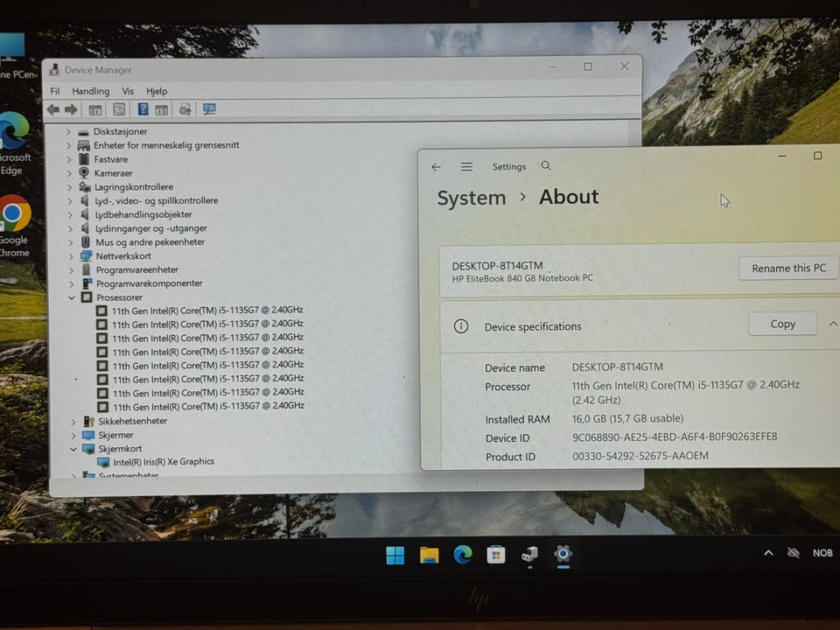The image size is (840, 630).
Task: Expand the Nettverkskort node
Action: tap(71, 256)
